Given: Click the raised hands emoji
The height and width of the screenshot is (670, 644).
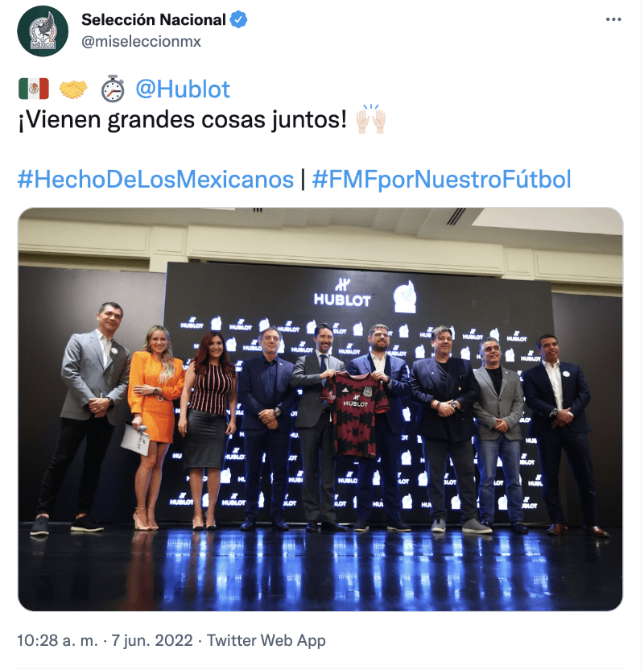Looking at the screenshot, I should pos(371,120).
